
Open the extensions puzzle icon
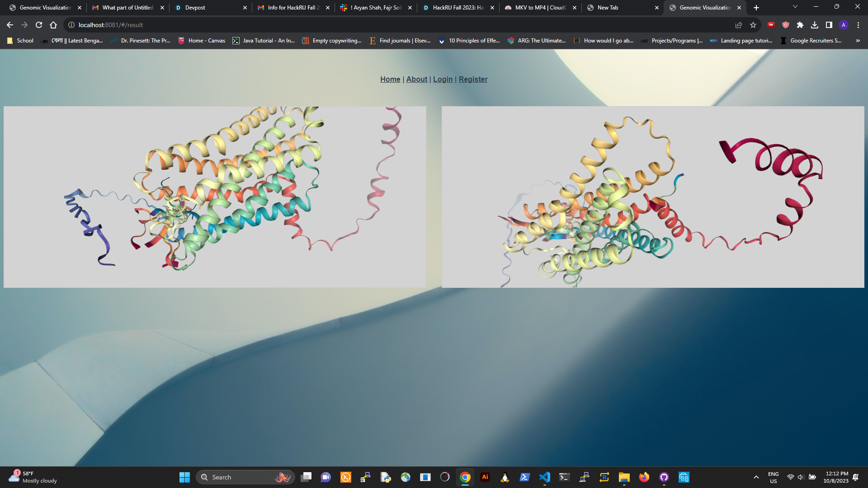click(x=800, y=25)
